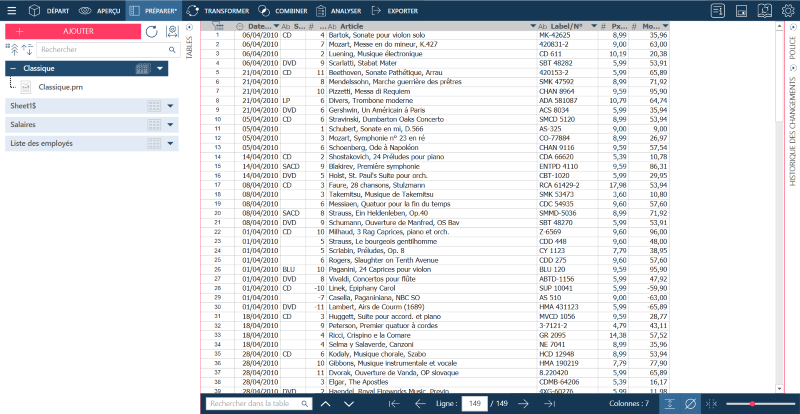Viewport: 800px width, 414px height.
Task: Open the Date column dropdown
Action: pyautogui.click(x=276, y=26)
